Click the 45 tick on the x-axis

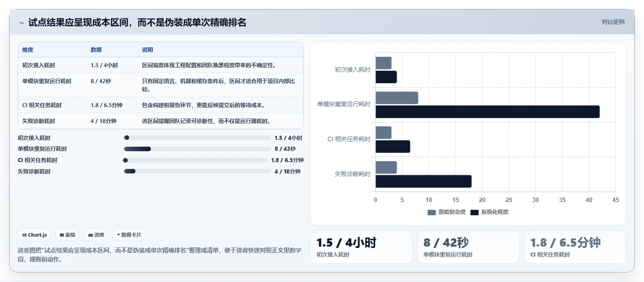[615, 200]
